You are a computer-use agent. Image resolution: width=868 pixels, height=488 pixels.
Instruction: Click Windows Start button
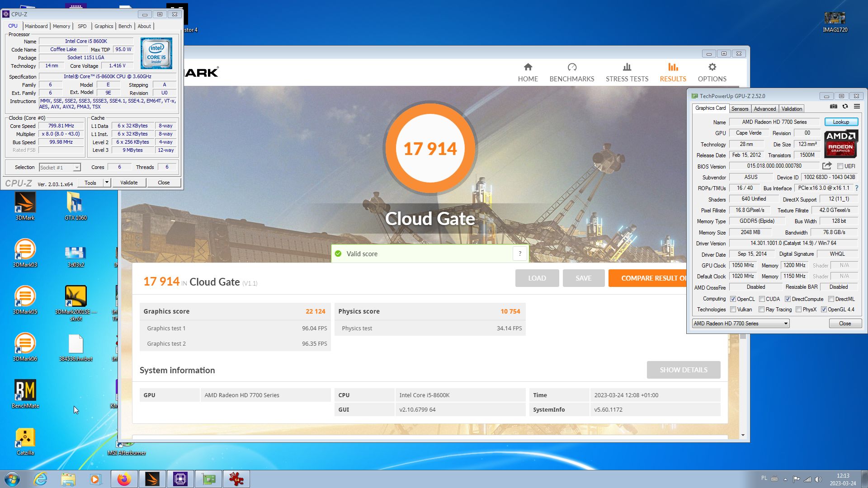(12, 479)
